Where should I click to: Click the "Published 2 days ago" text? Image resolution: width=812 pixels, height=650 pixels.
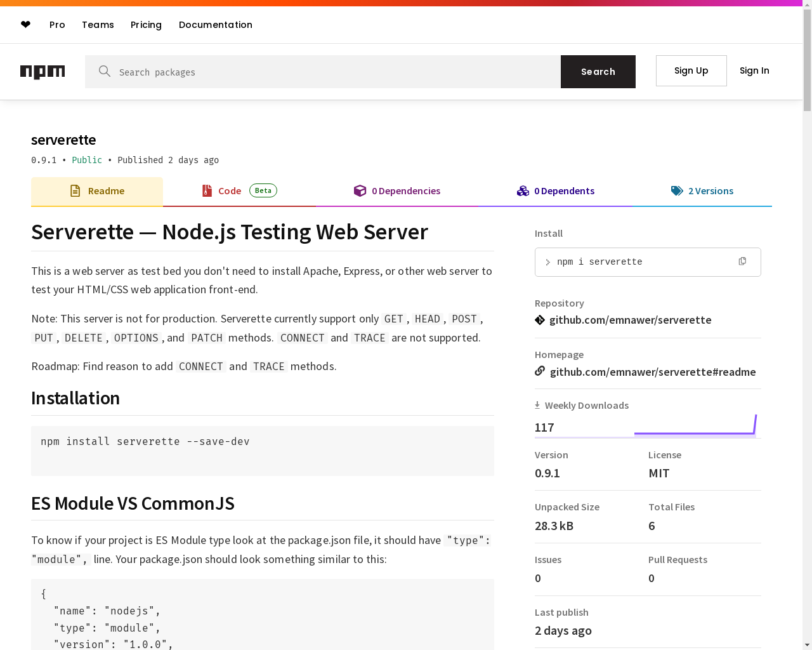(x=168, y=160)
